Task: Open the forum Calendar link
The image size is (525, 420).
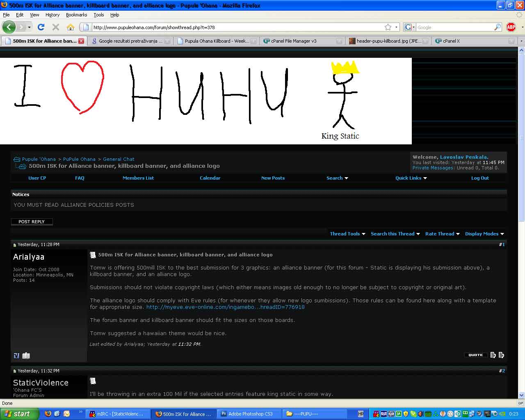Action: point(210,178)
